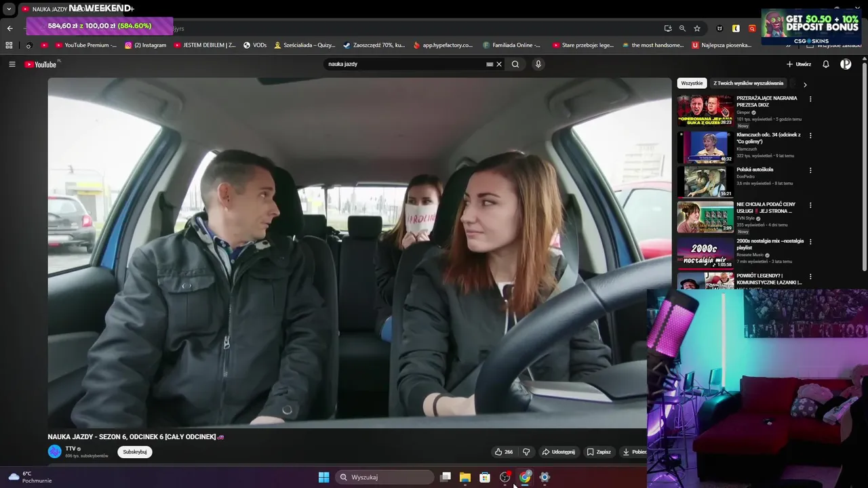Viewport: 868px width, 488px height.
Task: Open the Instagram bookmark
Action: 146,45
